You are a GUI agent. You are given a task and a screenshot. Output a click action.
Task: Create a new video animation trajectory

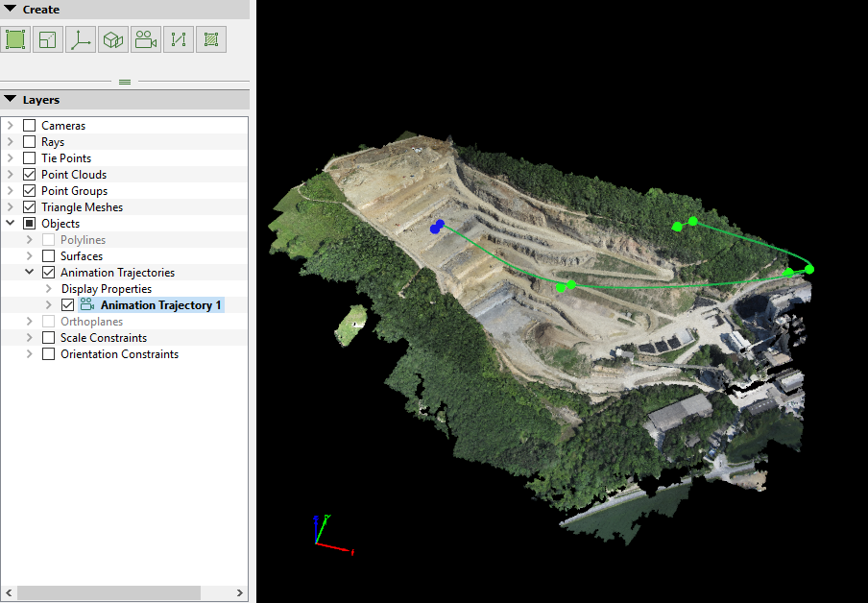tap(146, 39)
